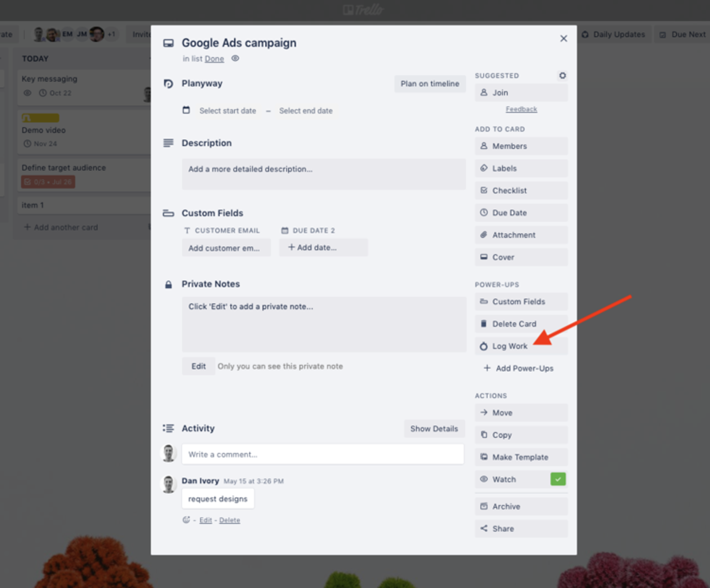Click Add Power-Ups

click(x=521, y=368)
